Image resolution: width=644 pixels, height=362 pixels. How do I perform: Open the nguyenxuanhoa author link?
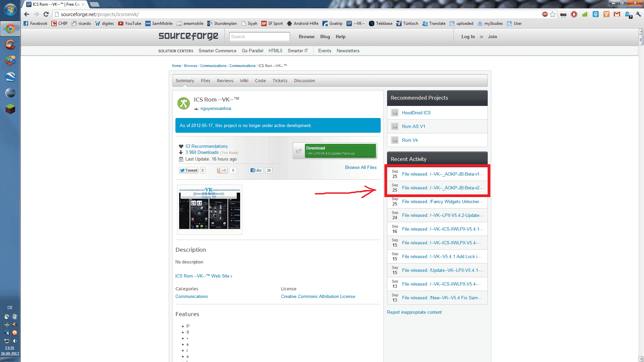click(x=216, y=108)
